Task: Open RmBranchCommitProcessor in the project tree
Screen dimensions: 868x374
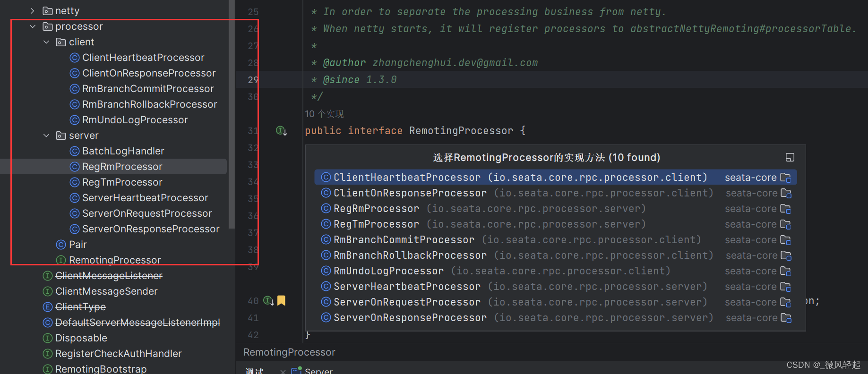Action: [148, 89]
